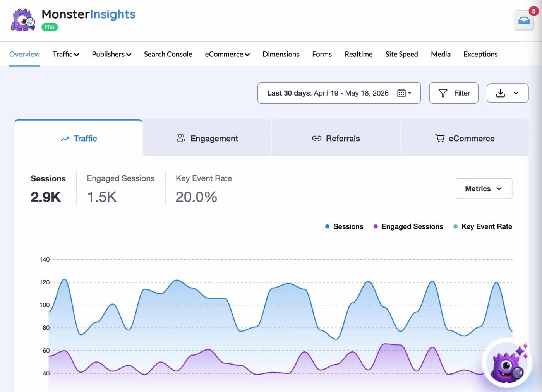Click the 40 y-axis label

[46, 373]
